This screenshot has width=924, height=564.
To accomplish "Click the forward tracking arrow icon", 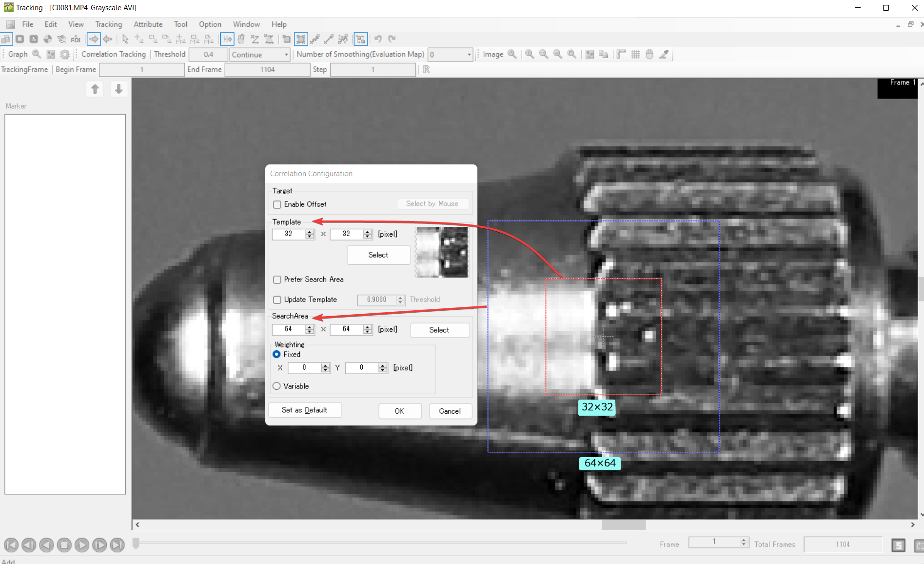I will 93,39.
